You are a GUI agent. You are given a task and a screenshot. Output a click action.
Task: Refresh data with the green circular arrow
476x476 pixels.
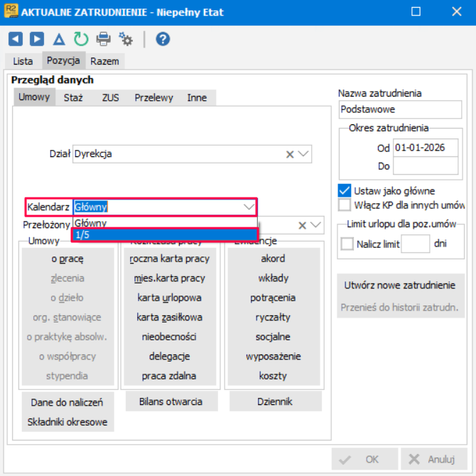pos(81,39)
